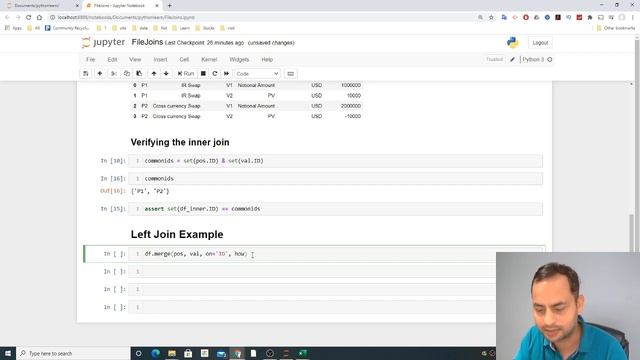This screenshot has width=640, height=360.
Task: Open the Kernel menu
Action: 209,60
